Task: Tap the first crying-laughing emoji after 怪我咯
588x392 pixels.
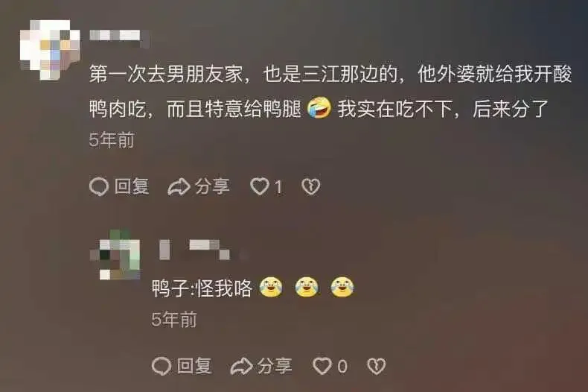Action: [x=271, y=287]
